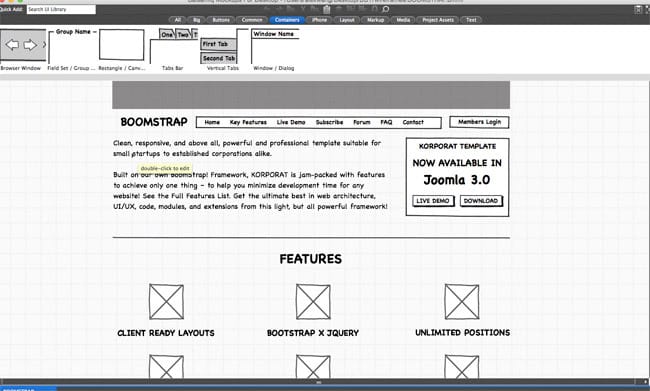The height and width of the screenshot is (391, 650).
Task: Choose the Rectangle / Canvas component
Action: coord(121,45)
